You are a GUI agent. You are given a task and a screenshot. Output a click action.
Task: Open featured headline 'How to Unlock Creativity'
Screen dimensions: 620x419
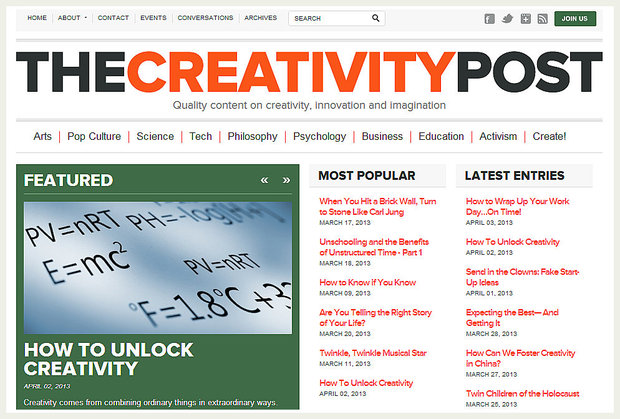(94, 359)
